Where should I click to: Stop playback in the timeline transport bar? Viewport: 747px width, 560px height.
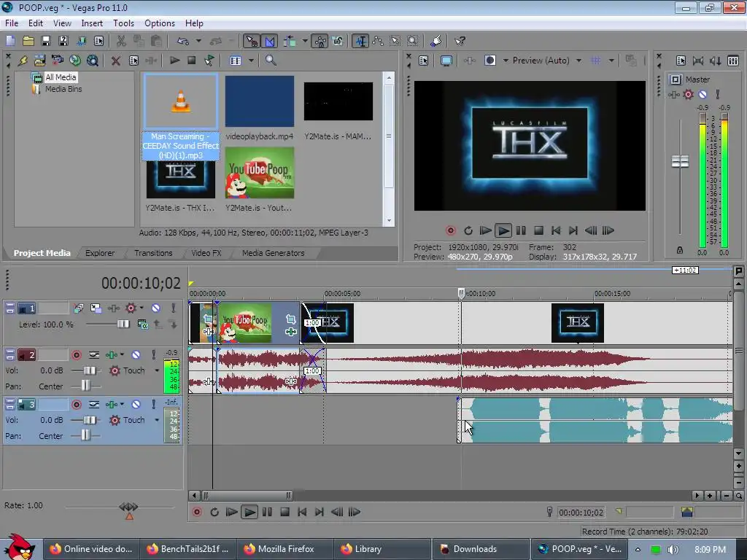(x=285, y=512)
